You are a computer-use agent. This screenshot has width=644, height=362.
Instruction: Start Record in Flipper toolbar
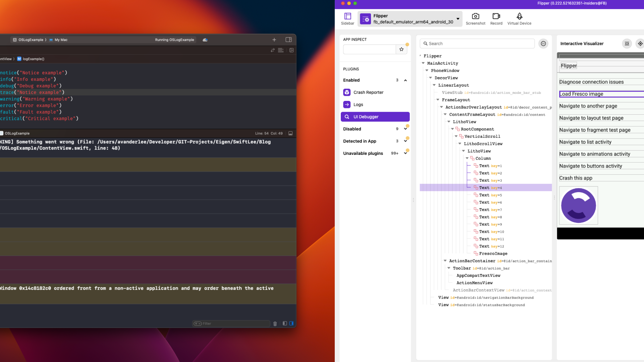(496, 19)
